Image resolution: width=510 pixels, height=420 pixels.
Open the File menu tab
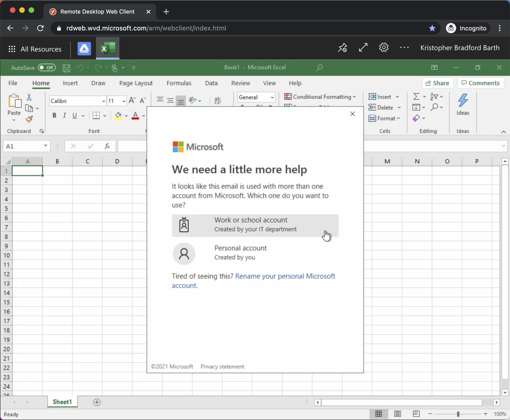pos(13,83)
